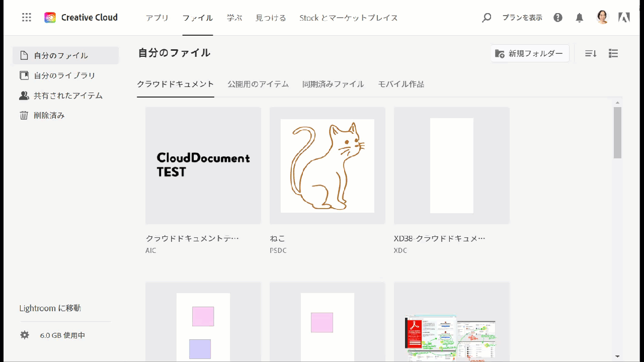Click the PSDC file type label
The width and height of the screenshot is (644, 362).
coord(278,250)
